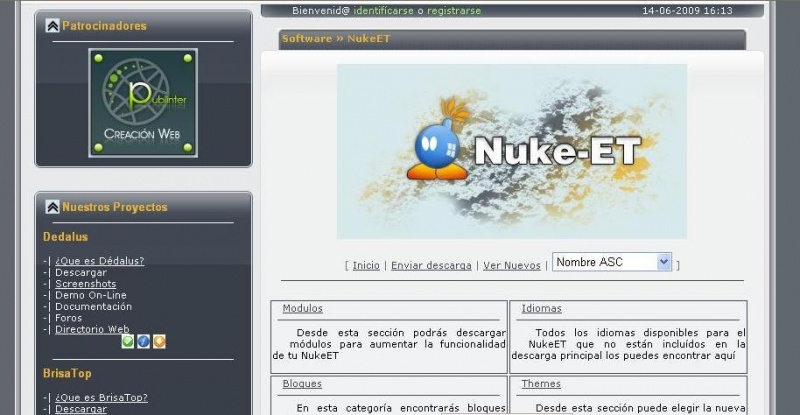Click the registrarse link
The height and width of the screenshot is (415, 800).
[454, 10]
